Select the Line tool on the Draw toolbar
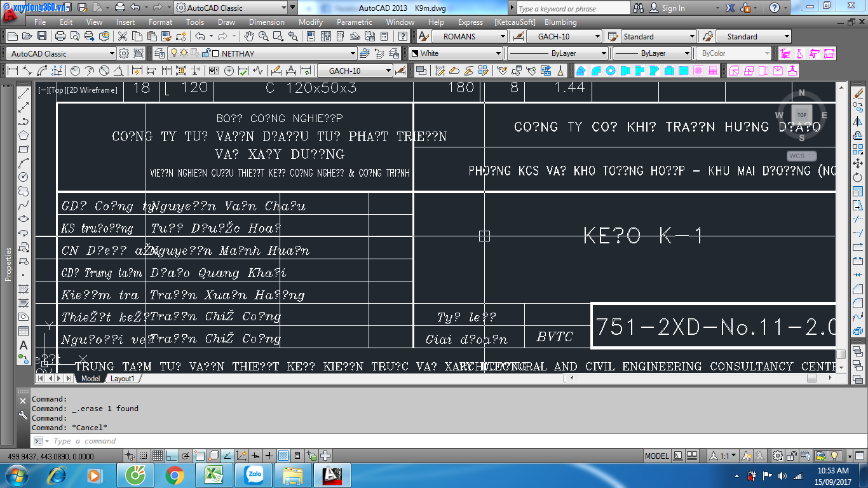 point(23,92)
